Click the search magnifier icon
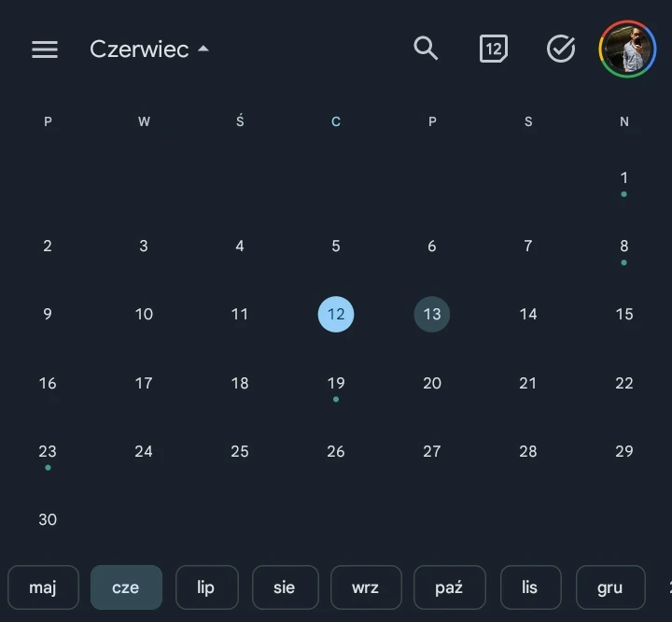Screen dimensions: 672x622 [426, 49]
